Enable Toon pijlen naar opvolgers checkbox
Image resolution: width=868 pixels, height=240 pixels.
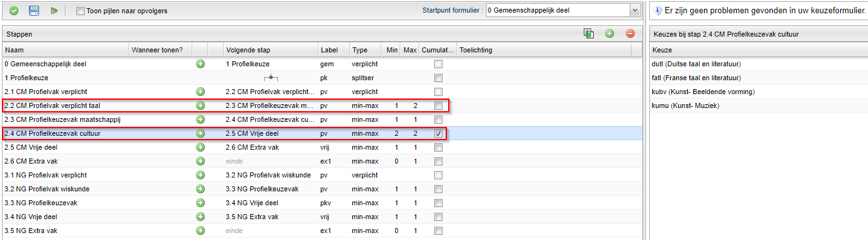pyautogui.click(x=80, y=11)
